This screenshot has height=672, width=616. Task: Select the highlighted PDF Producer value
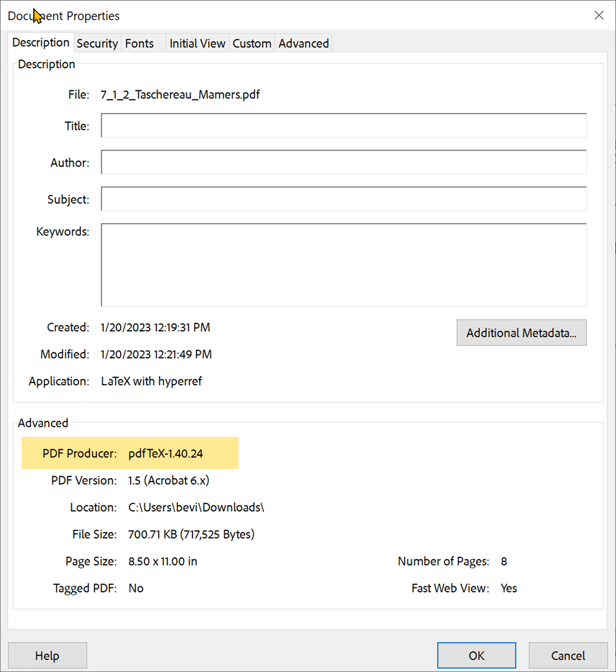[165, 453]
